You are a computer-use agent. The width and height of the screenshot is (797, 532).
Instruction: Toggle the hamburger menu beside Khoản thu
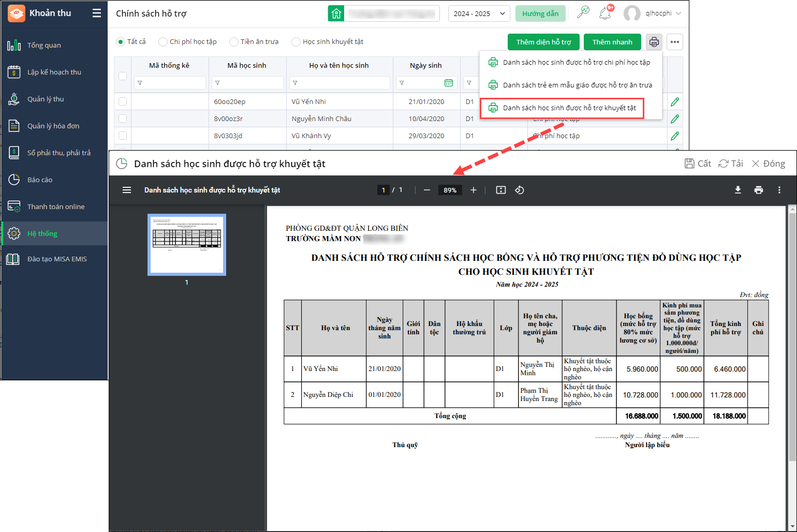tap(97, 13)
